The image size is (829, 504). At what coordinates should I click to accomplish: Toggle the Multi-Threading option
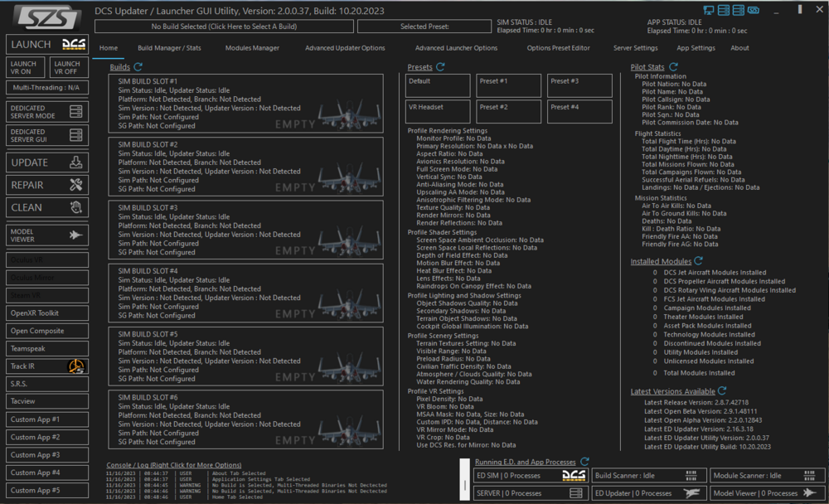(x=47, y=88)
